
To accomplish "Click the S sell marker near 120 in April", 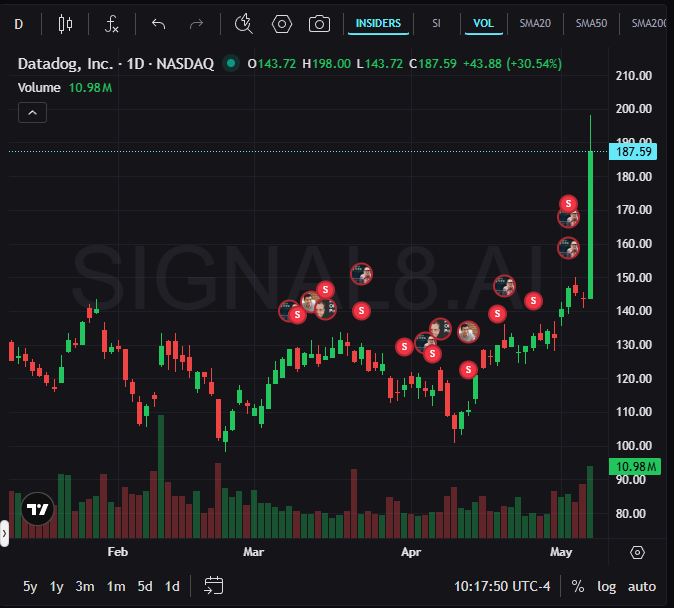I will (x=469, y=370).
